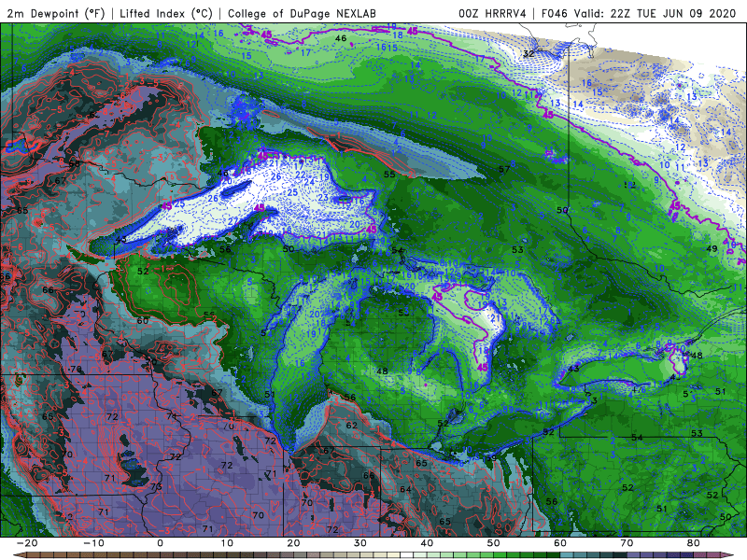The height and width of the screenshot is (560, 747).
Task: Click the '40' color scale label
Action: pyautogui.click(x=427, y=543)
